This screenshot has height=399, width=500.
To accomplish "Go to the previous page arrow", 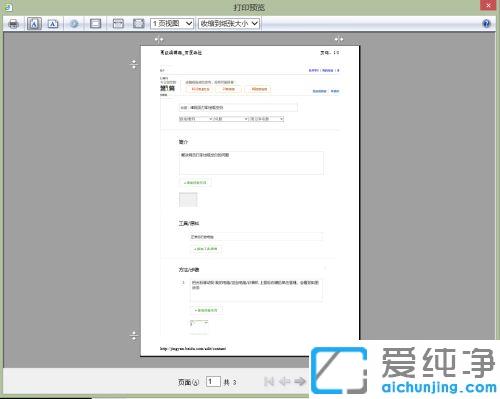I will 284,381.
